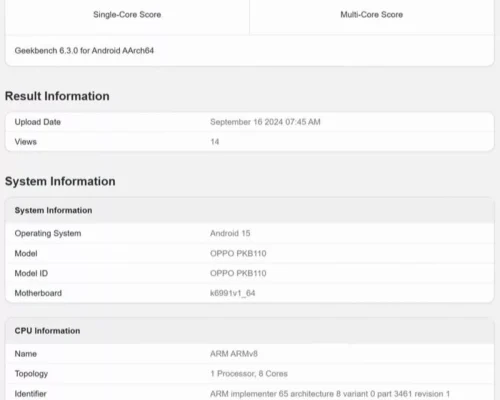Click the Topology label
This screenshot has height=400, width=500.
click(x=31, y=374)
